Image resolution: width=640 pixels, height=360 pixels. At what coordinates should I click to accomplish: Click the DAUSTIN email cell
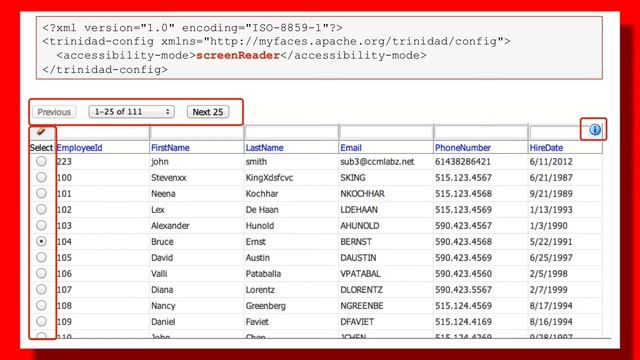[x=358, y=258]
